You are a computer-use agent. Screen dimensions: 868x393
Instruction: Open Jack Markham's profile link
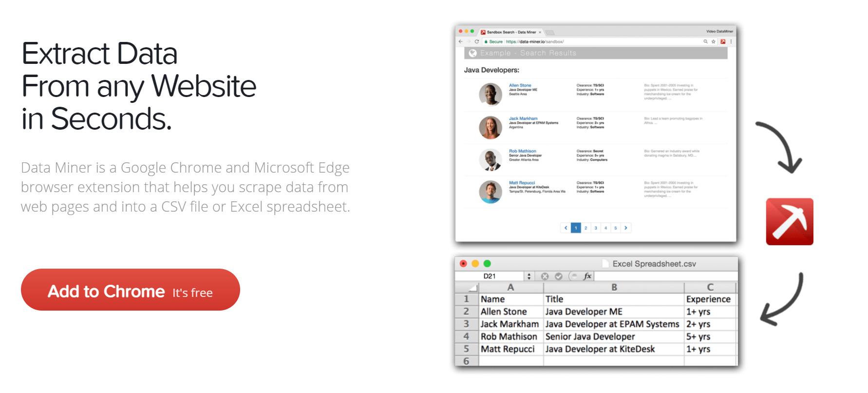pyautogui.click(x=523, y=118)
